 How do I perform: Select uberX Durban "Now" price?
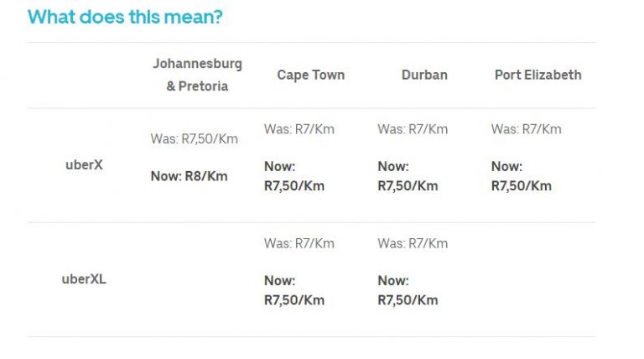[x=408, y=176]
